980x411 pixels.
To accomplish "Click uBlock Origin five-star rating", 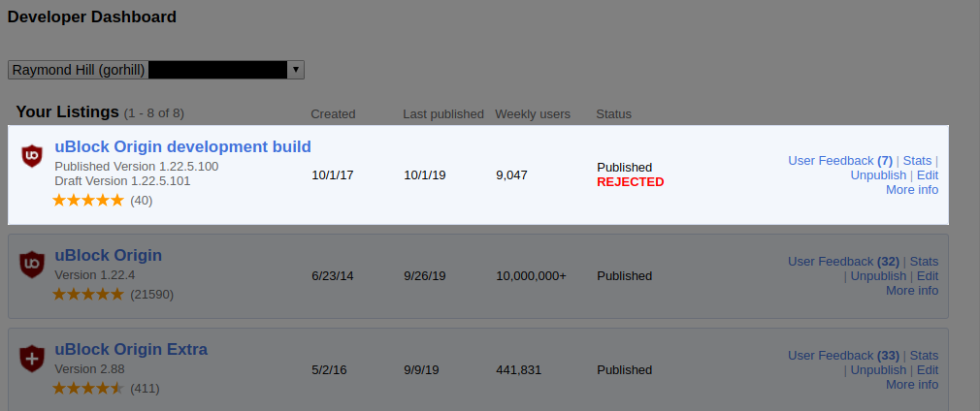I will pyautogui.click(x=88, y=294).
